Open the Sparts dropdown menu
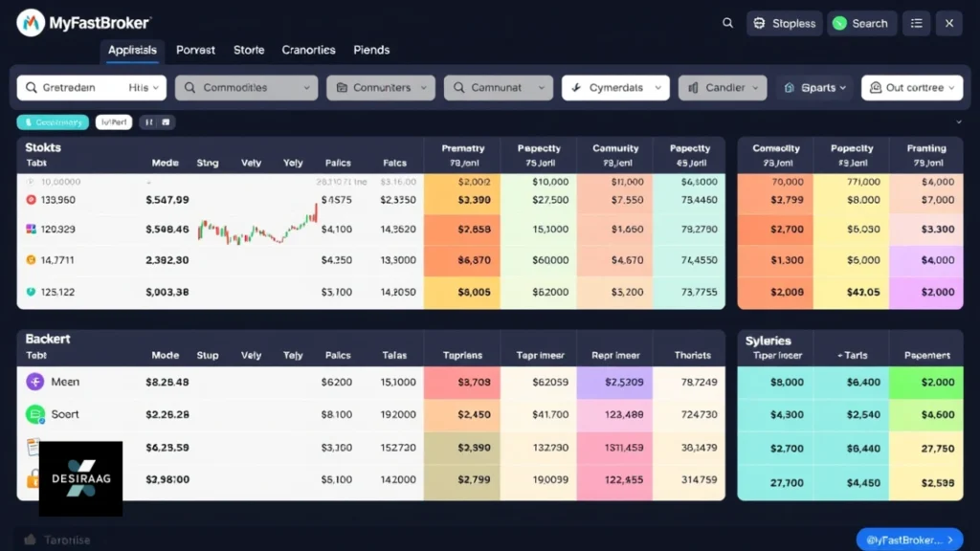 click(813, 87)
